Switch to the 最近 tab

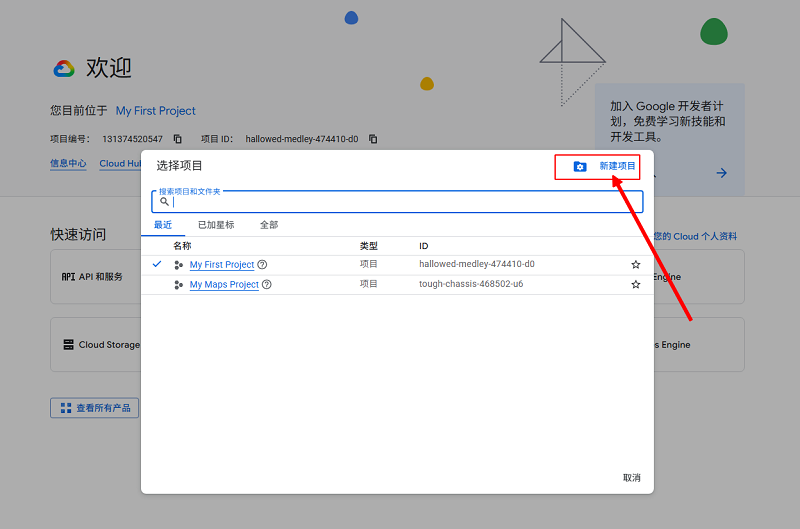point(163,225)
